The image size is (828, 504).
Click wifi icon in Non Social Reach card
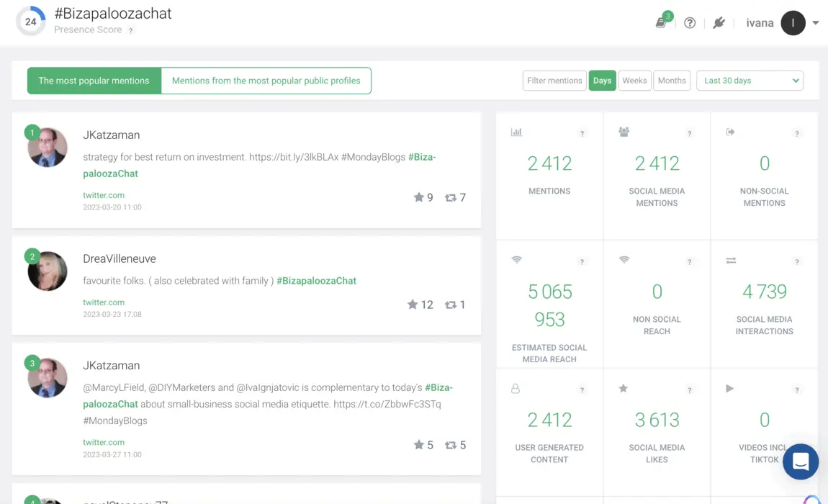pos(624,260)
